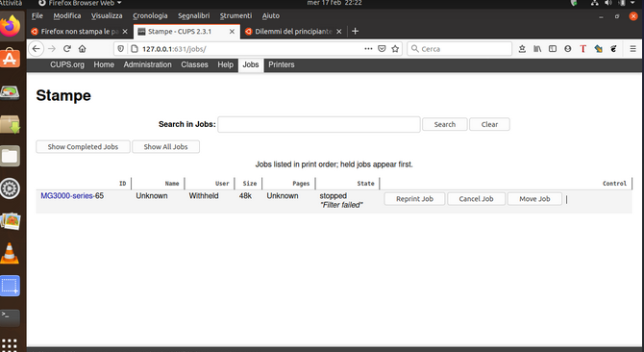The height and width of the screenshot is (352, 644).
Task: Click Move Job for MG3000-series-65
Action: click(x=534, y=199)
